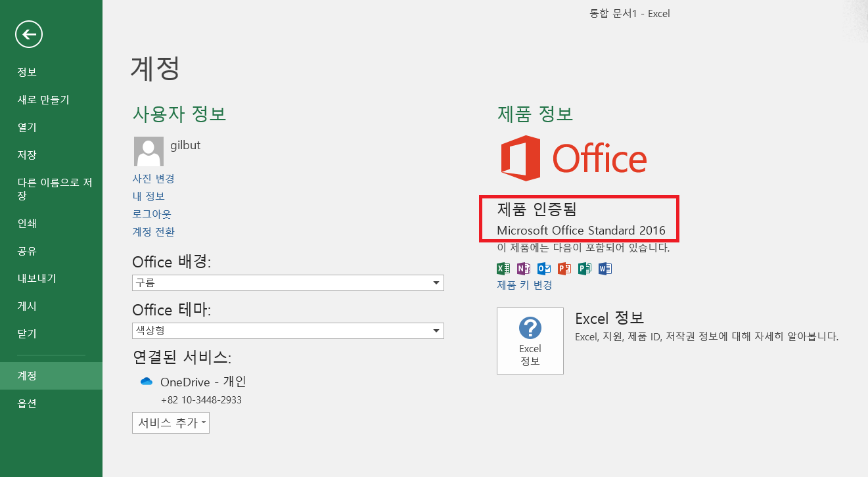
Task: Expand the 서비스 추가 dropdown button
Action: coord(171,422)
